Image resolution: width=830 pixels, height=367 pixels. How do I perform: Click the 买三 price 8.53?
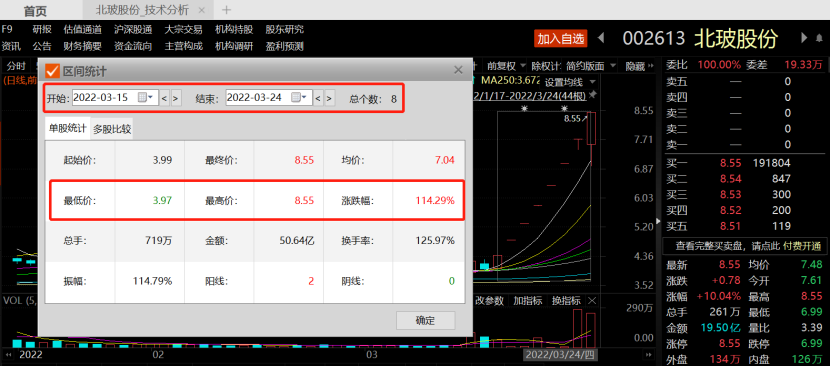pyautogui.click(x=730, y=194)
